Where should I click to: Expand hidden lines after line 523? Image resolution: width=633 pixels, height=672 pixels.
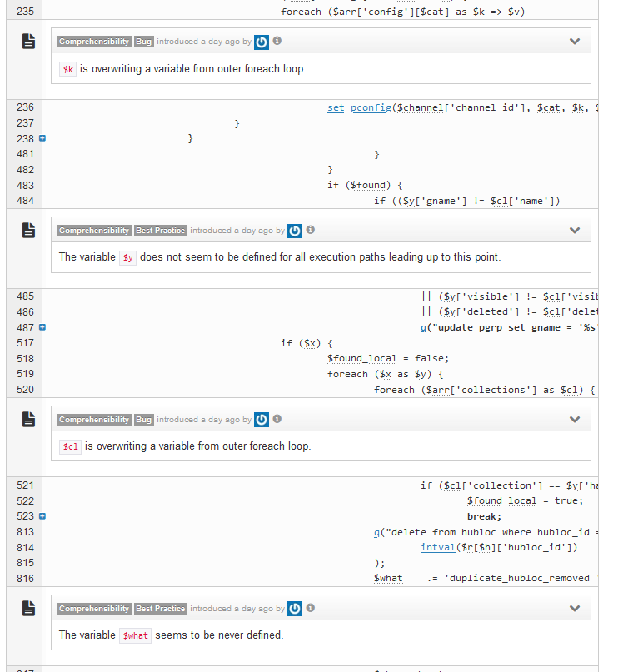pyautogui.click(x=42, y=516)
